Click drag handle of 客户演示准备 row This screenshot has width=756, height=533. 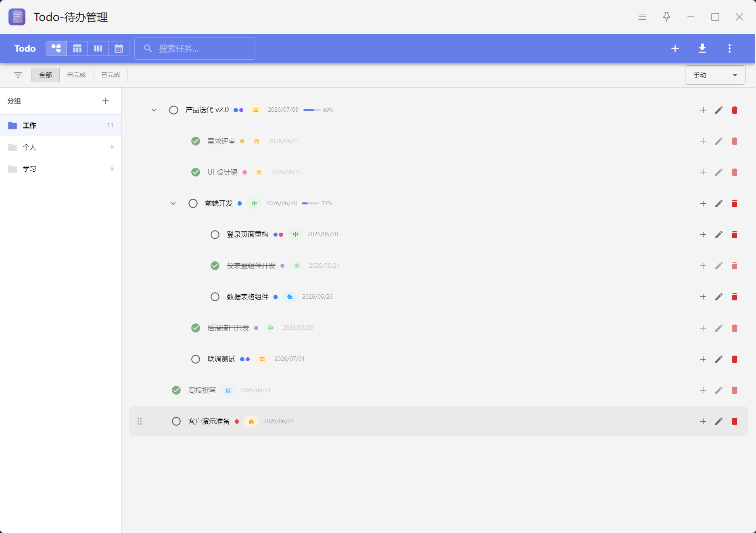(140, 421)
